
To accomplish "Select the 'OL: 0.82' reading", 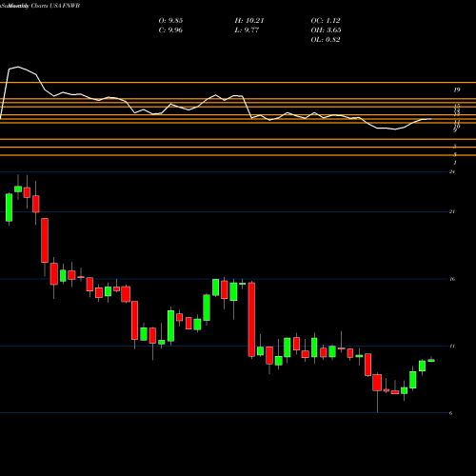I will point(326,40).
